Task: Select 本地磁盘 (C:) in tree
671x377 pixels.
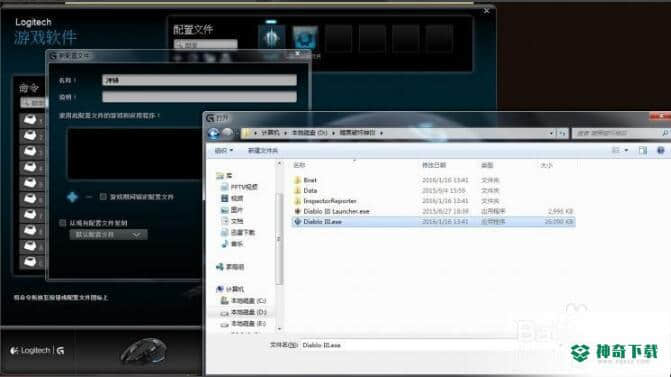Action: (x=243, y=301)
